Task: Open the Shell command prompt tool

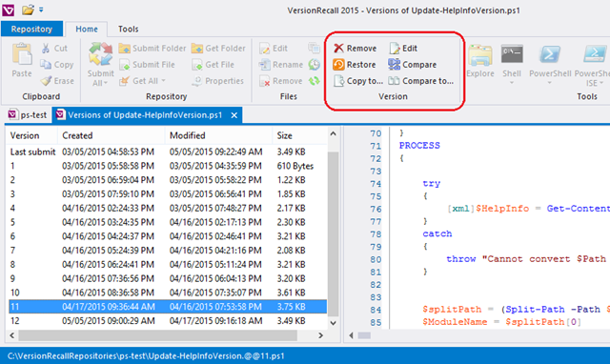Action: tap(512, 64)
